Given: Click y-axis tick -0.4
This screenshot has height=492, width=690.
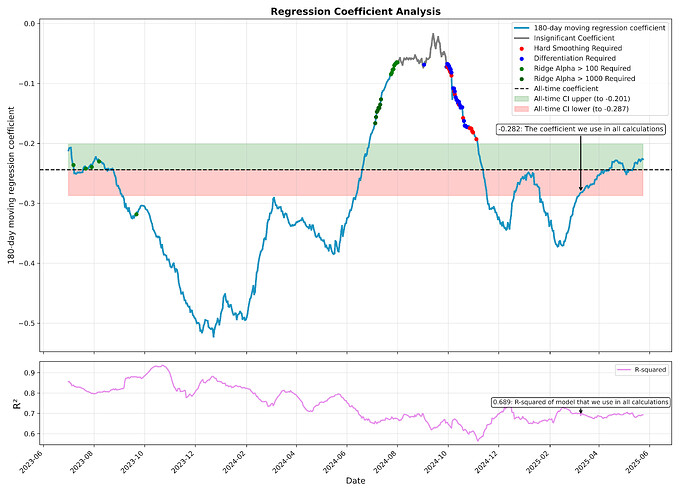Looking at the screenshot, I should click(26, 264).
